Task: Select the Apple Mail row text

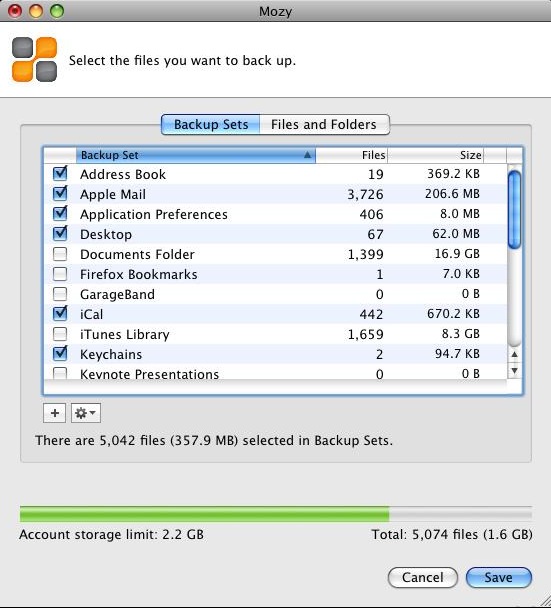Action: [113, 195]
